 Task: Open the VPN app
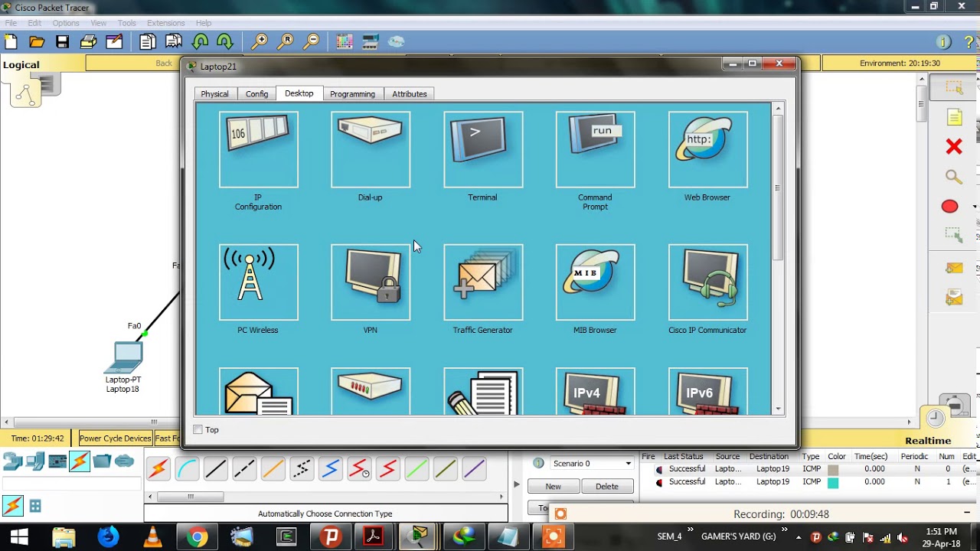(x=371, y=282)
